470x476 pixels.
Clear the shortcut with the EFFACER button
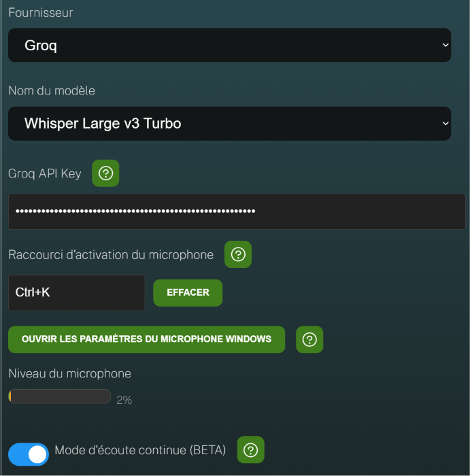point(188,292)
